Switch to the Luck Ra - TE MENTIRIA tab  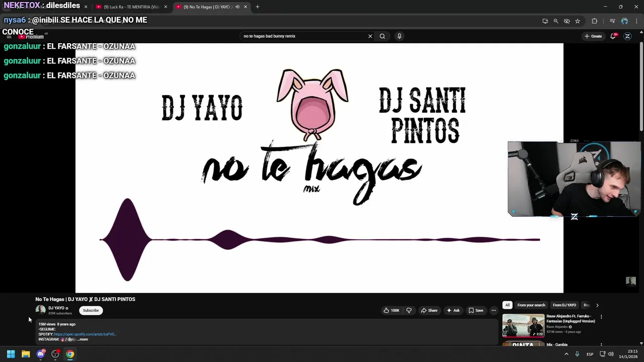click(131, 7)
